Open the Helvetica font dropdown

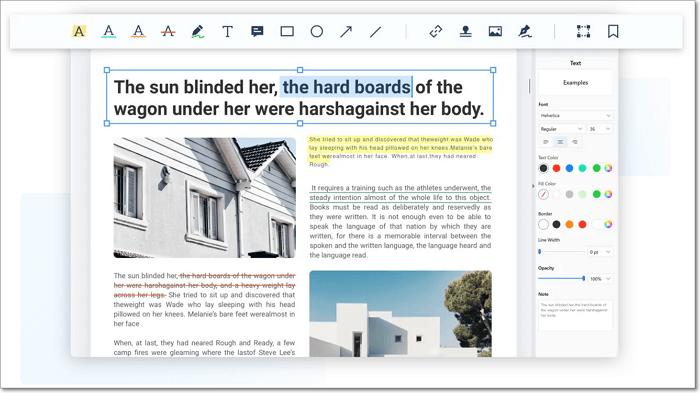coord(575,116)
